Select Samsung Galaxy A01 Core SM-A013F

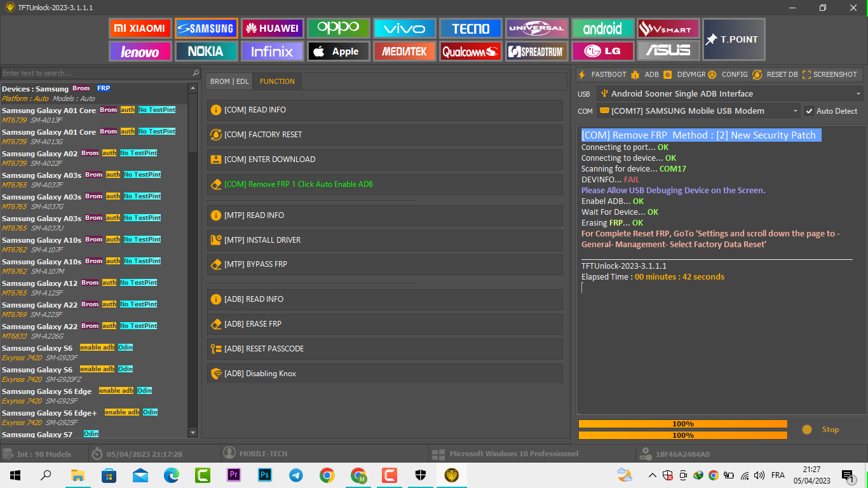click(94, 115)
